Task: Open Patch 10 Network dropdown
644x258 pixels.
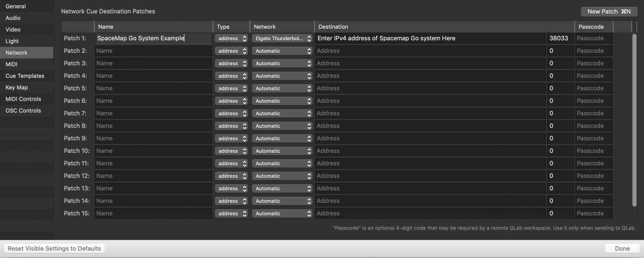Action: (x=282, y=151)
